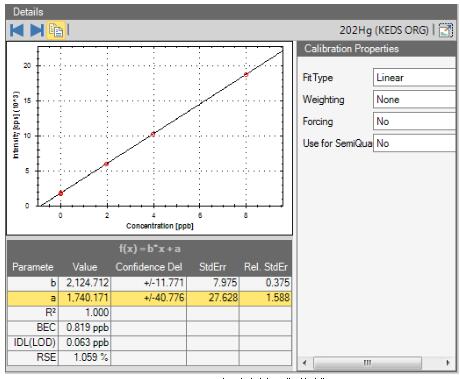Open the Fit Type Linear dropdown
Screen dimensions: 460x379
pyautogui.click(x=414, y=78)
